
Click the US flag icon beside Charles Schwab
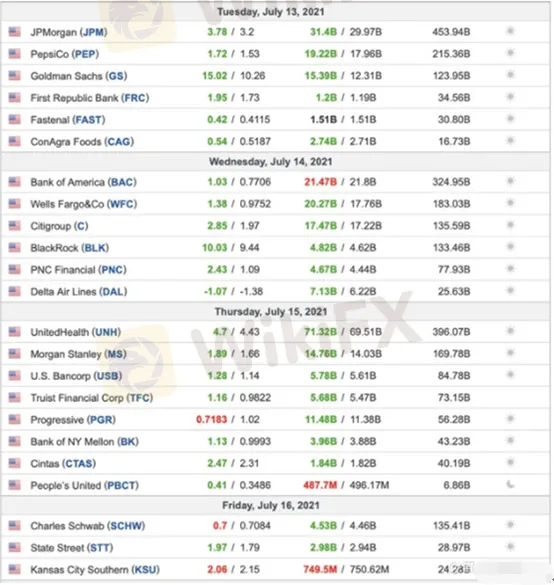[x=15, y=525]
